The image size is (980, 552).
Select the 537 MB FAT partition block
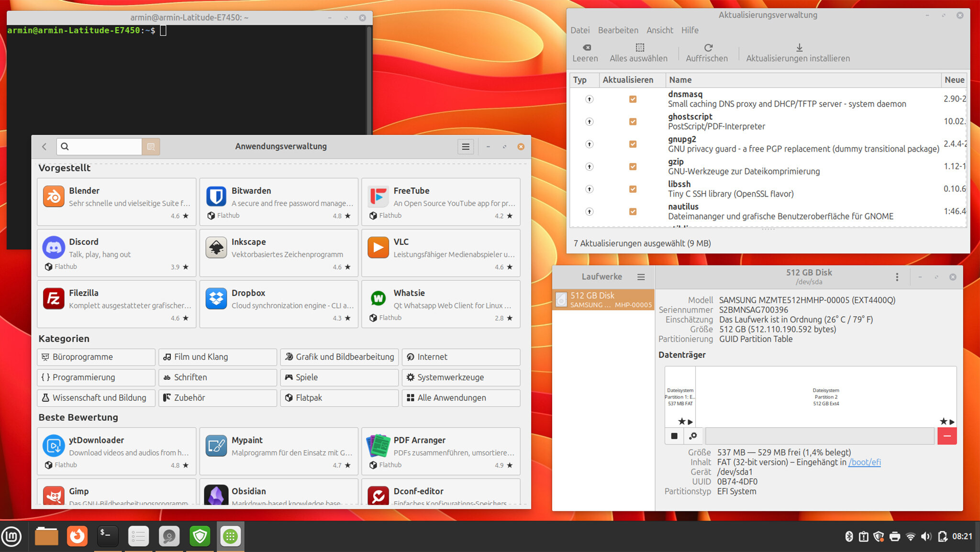tap(680, 397)
